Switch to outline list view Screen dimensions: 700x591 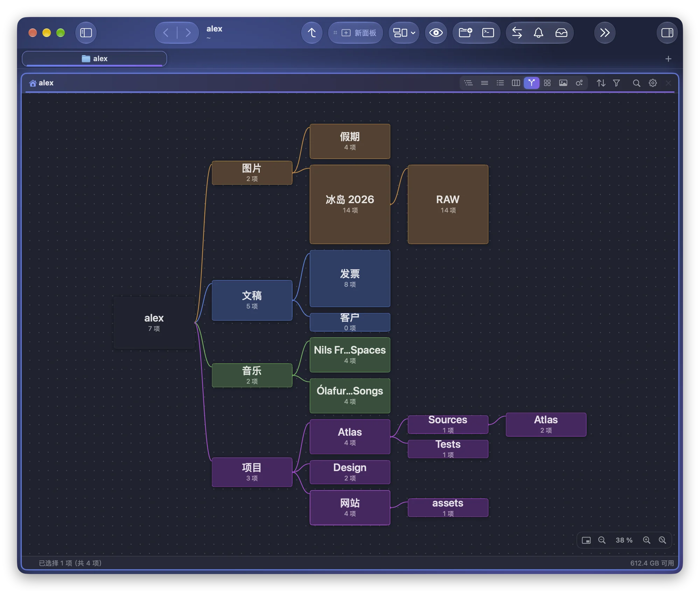[x=468, y=83]
